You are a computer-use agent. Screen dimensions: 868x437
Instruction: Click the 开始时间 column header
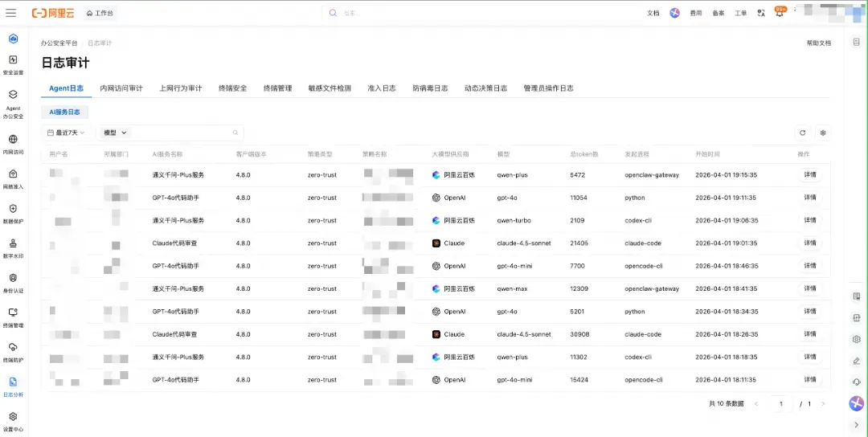(x=707, y=154)
